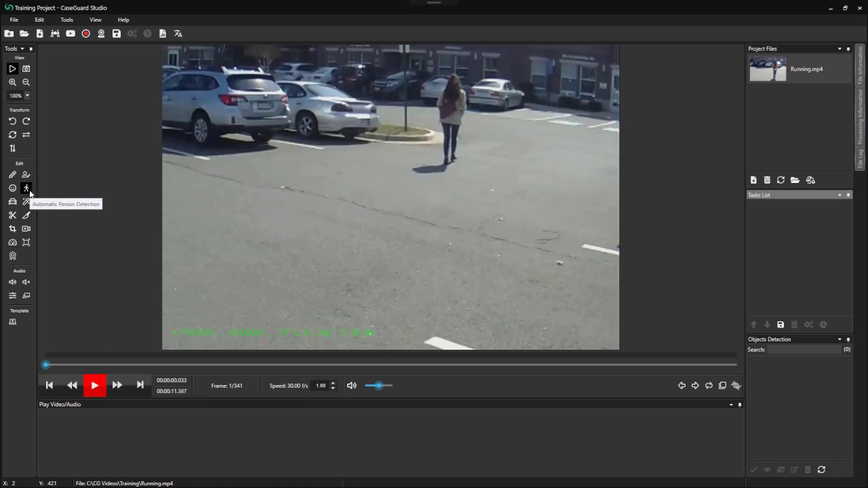Toggle the speaker mute button in playback bar
The height and width of the screenshot is (488, 868).
[351, 386]
